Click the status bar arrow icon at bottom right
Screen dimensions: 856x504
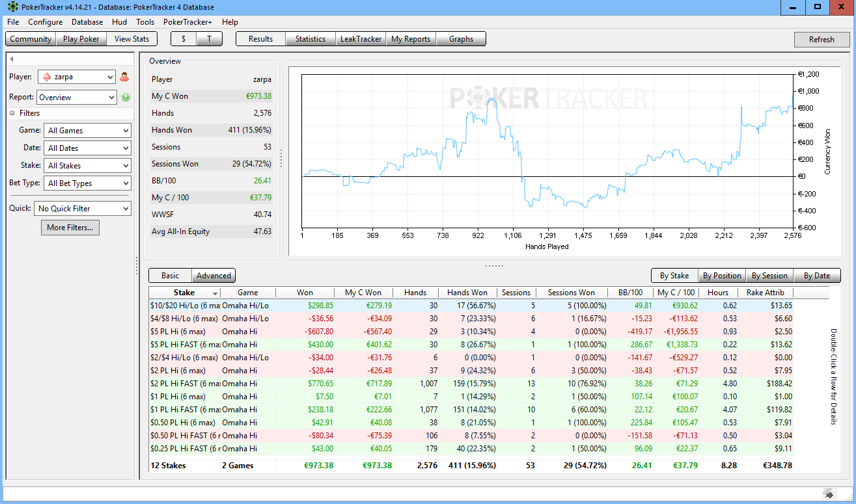[829, 494]
